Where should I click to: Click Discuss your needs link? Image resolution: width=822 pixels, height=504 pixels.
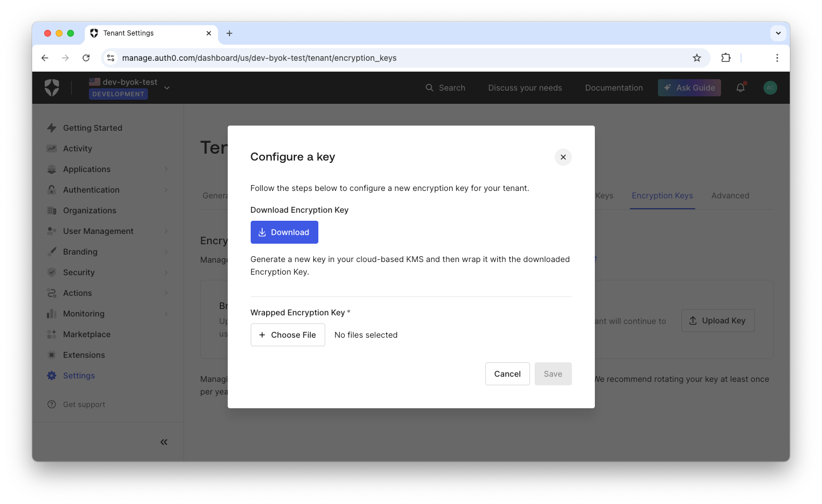525,88
